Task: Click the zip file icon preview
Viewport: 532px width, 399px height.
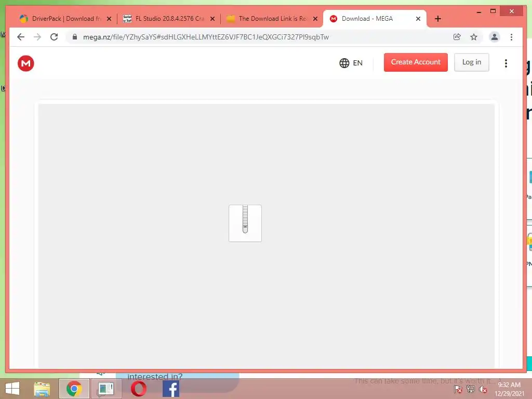Action: (245, 223)
